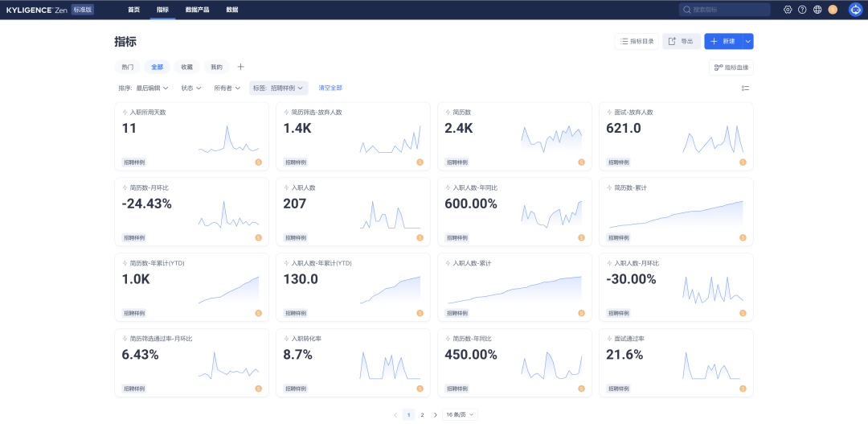
Task: Open the 16 条/页 page size selector
Action: pos(460,414)
